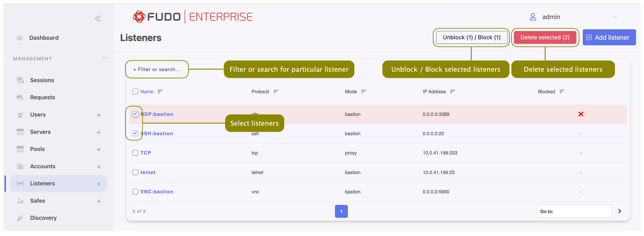Click the sort icon beside IP Address
The height and width of the screenshot is (236, 644).
click(452, 92)
